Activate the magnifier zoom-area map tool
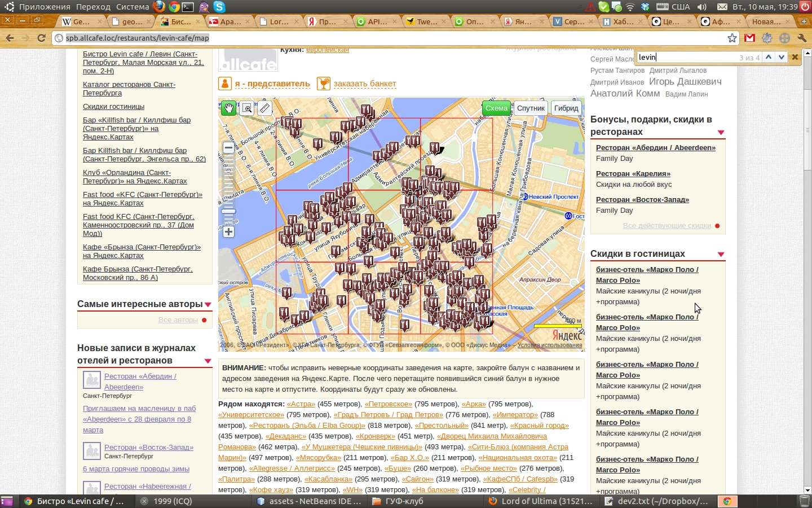 coord(247,108)
